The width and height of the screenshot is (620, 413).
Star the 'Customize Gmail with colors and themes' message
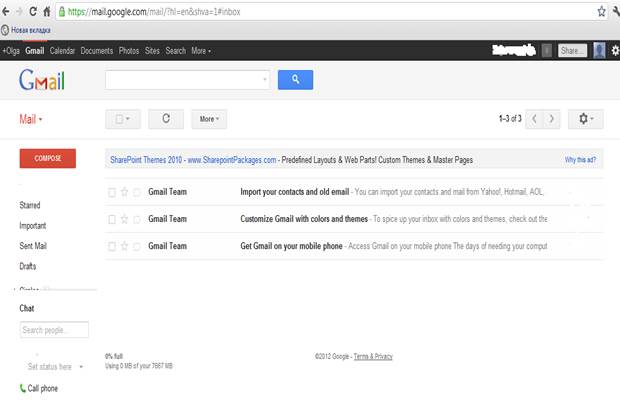pos(125,219)
